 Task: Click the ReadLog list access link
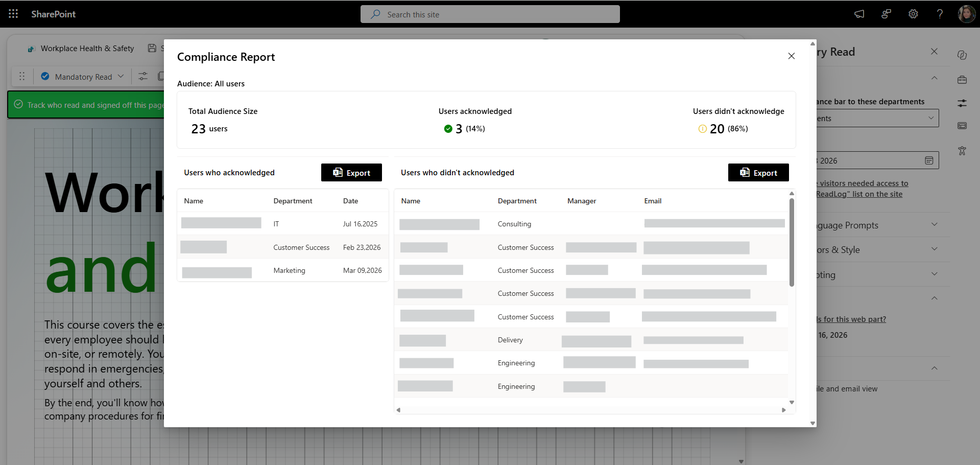pos(862,189)
